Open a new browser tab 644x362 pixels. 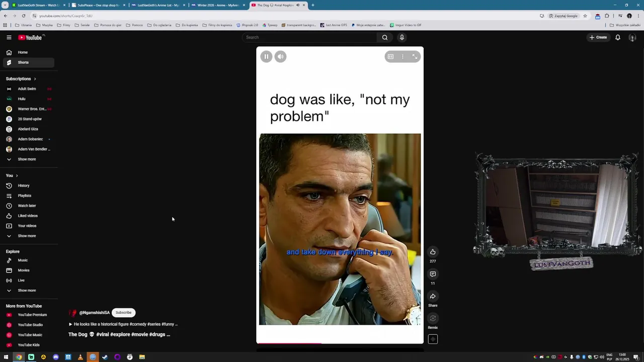tap(312, 5)
